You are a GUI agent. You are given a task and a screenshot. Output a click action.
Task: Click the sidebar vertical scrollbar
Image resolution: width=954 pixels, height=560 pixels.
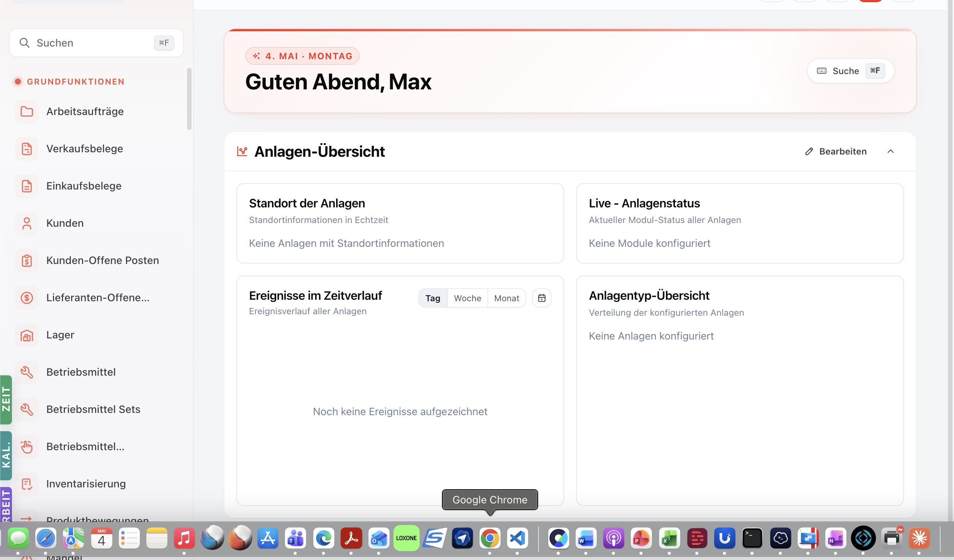[189, 99]
